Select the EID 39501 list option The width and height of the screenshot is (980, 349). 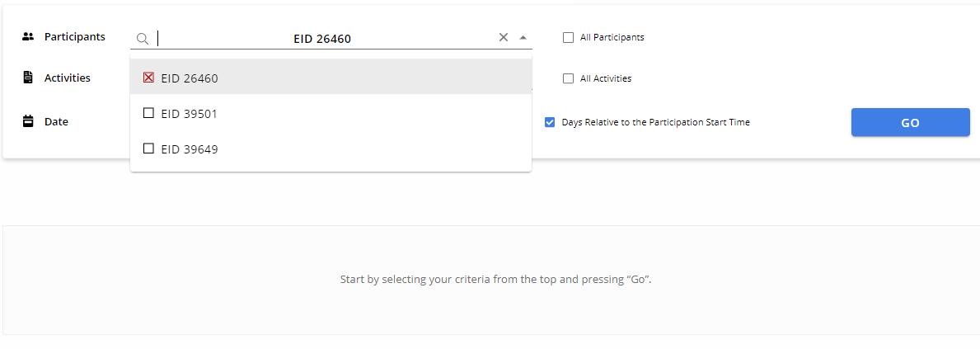[331, 114]
